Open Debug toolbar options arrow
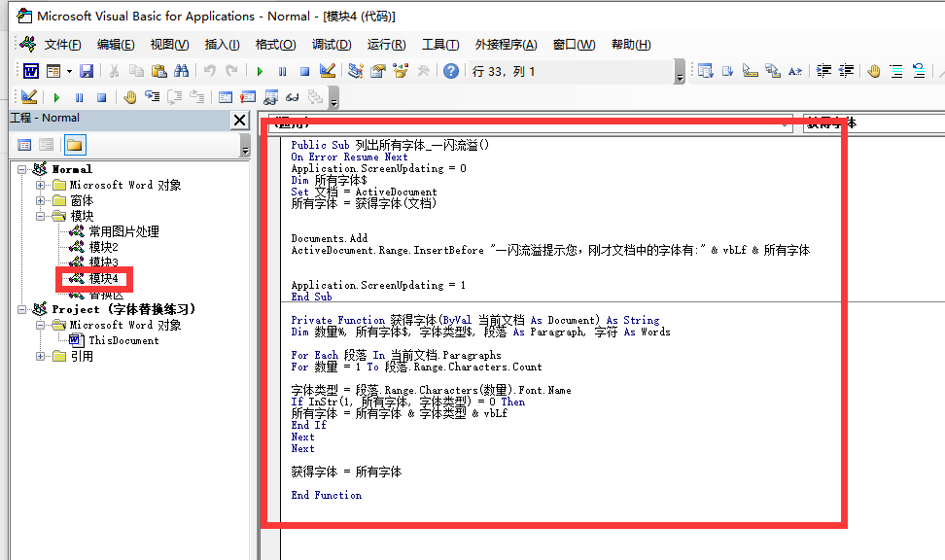Viewport: 945px width, 560px height. tap(333, 97)
